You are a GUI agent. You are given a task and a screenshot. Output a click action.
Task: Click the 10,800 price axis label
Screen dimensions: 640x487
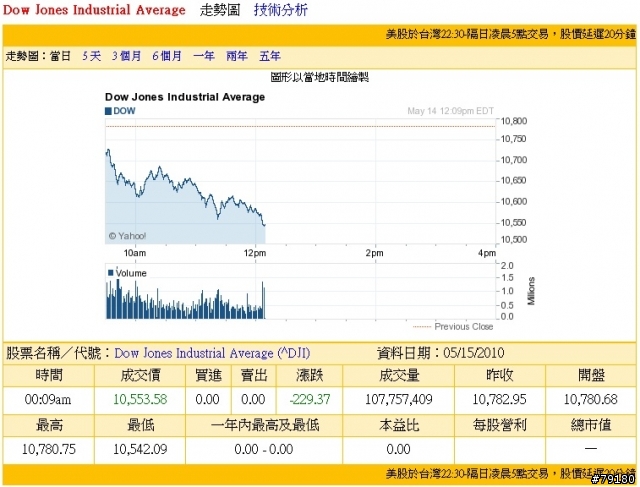point(514,121)
